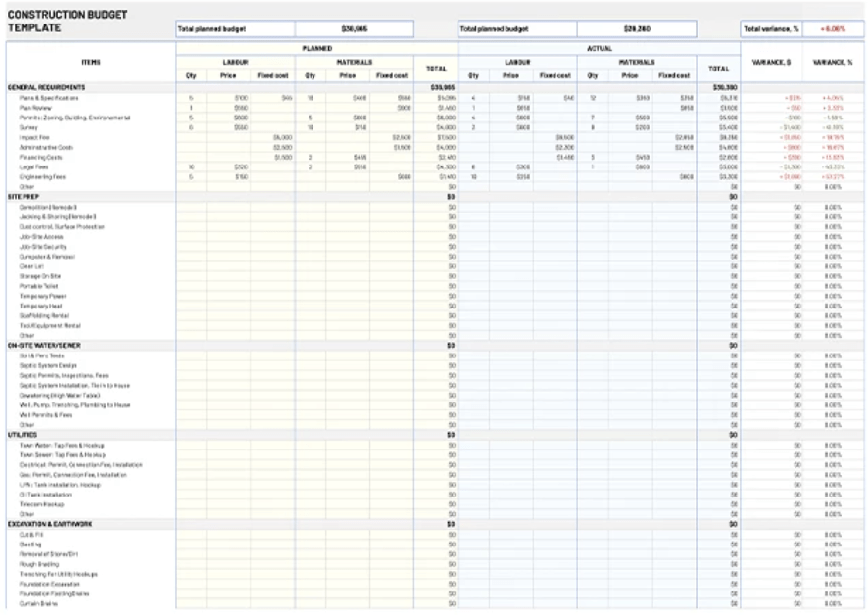Click the VARIANCE, % column header
This screenshot has width=868, height=615.
tap(832, 62)
